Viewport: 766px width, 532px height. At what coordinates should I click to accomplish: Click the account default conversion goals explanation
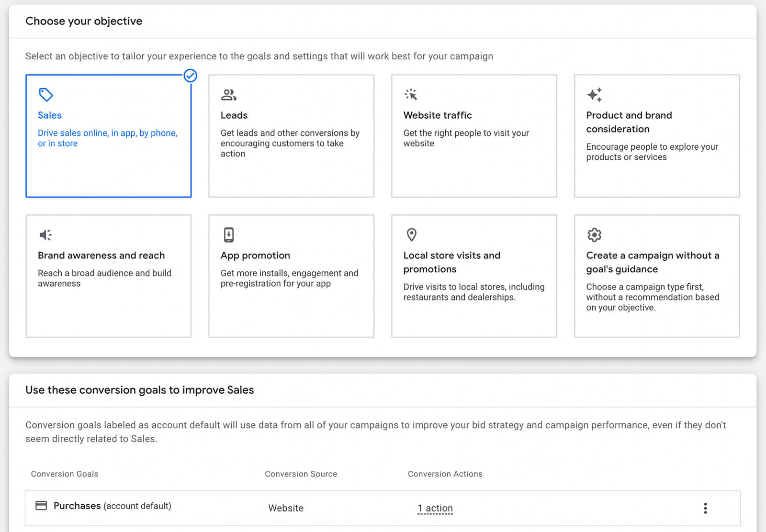[x=376, y=432]
